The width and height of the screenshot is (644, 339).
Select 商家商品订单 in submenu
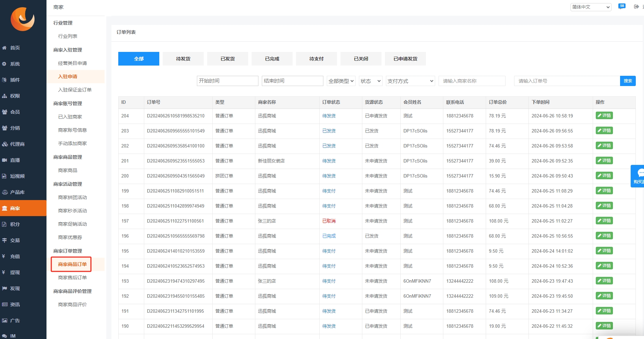point(72,264)
